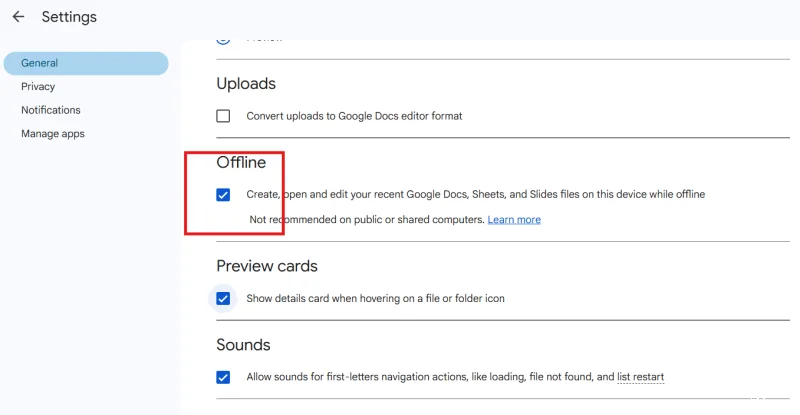Open the Notifications settings section

click(x=51, y=110)
